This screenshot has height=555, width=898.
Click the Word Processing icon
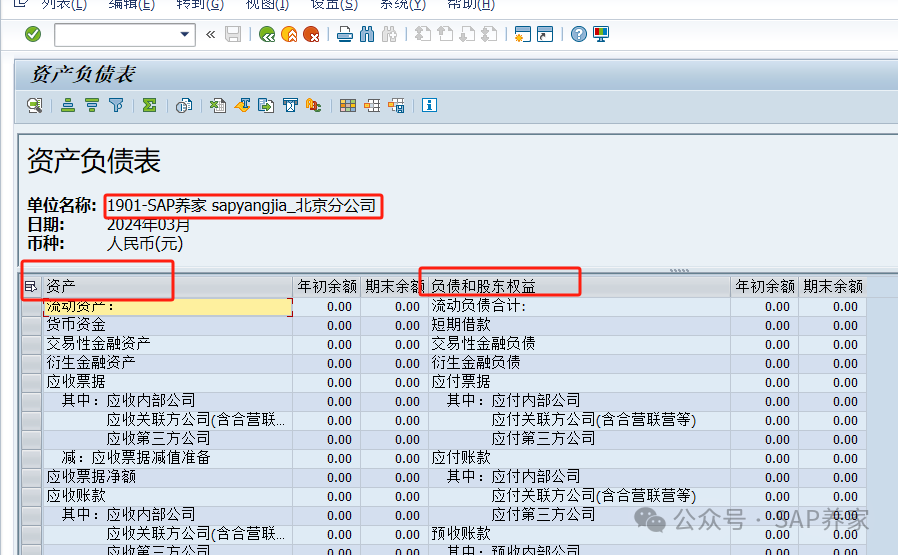[x=242, y=105]
